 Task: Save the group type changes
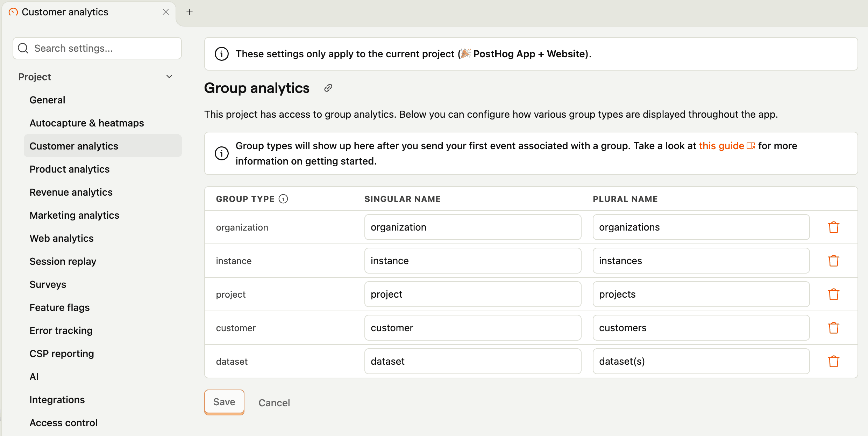[224, 402]
